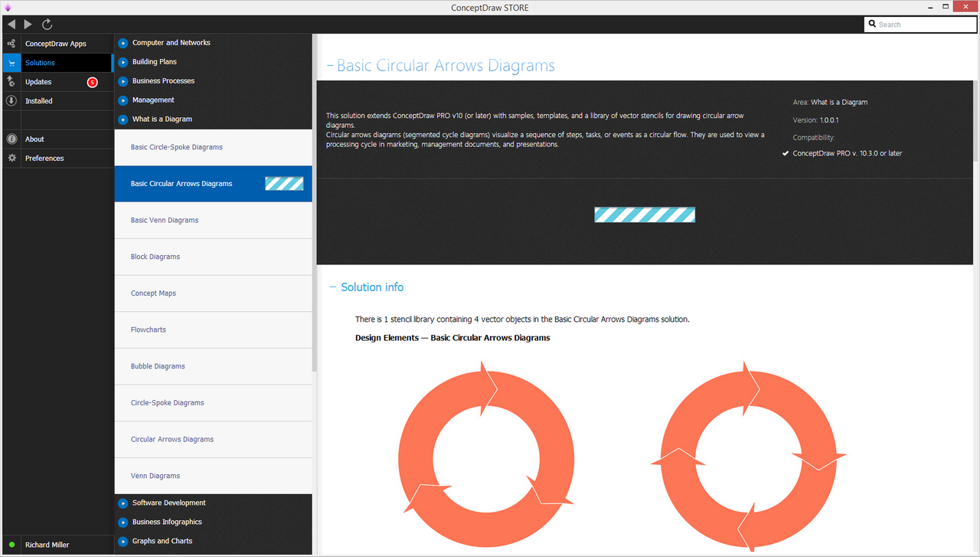Click the small progress bar in the selected list row

[284, 184]
